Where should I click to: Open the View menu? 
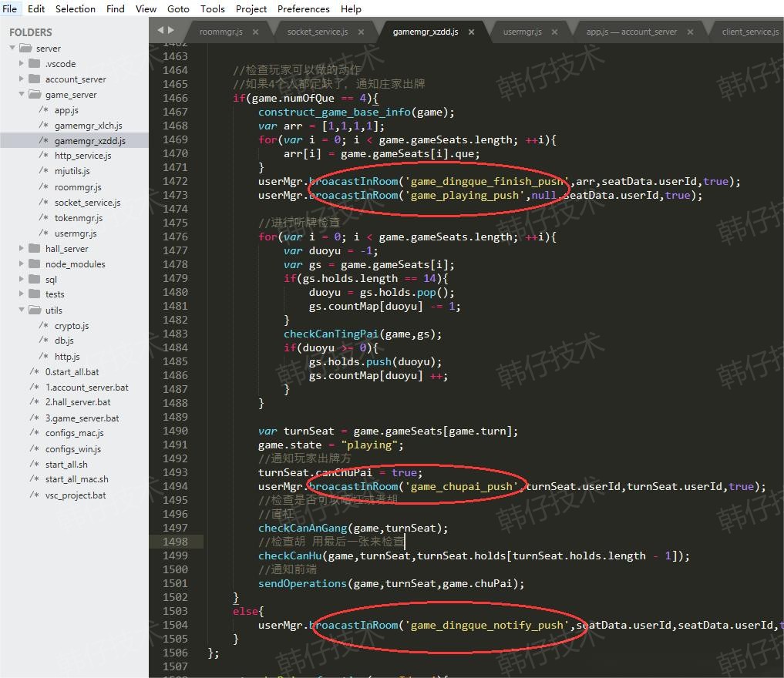click(146, 8)
